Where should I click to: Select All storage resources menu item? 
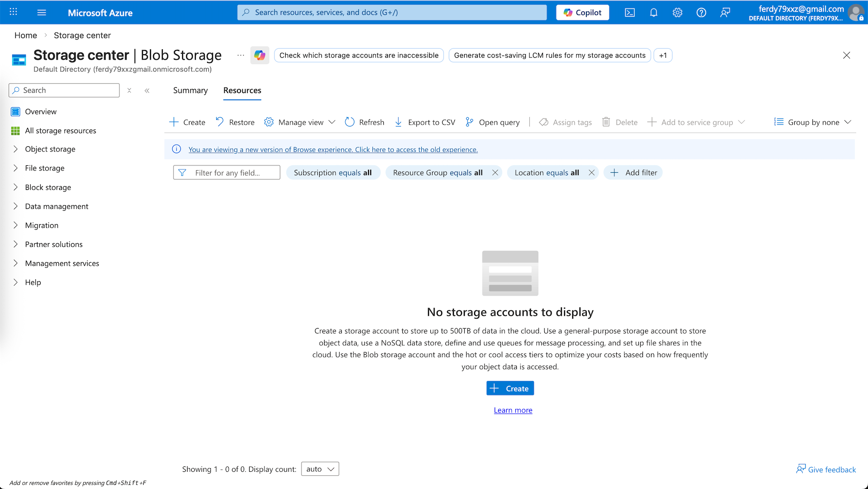61,131
